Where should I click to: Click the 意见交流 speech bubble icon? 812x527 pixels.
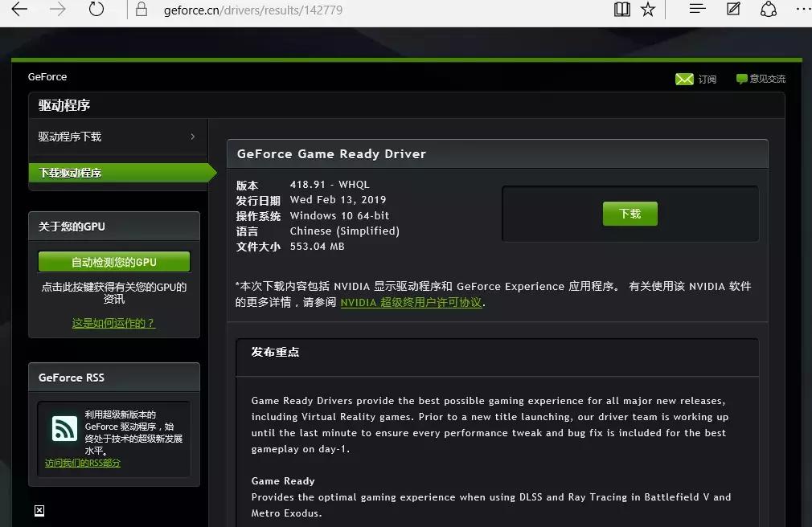(x=740, y=79)
